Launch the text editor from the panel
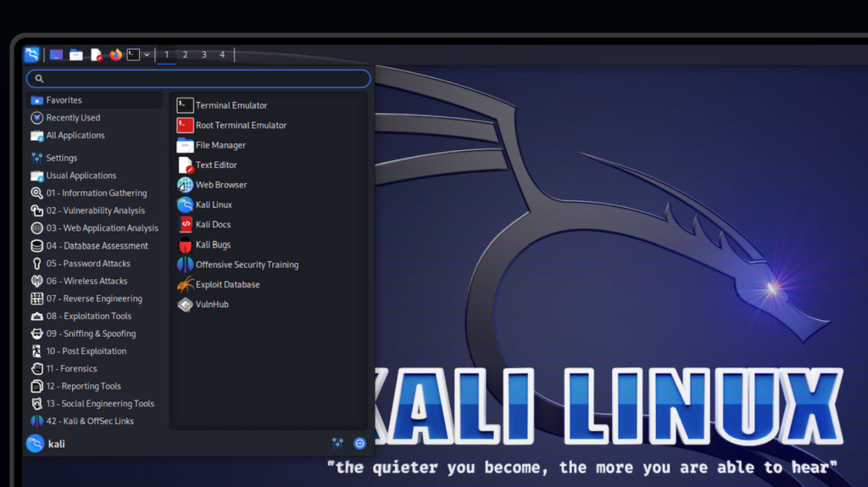The height and width of the screenshot is (487, 868). tap(97, 54)
